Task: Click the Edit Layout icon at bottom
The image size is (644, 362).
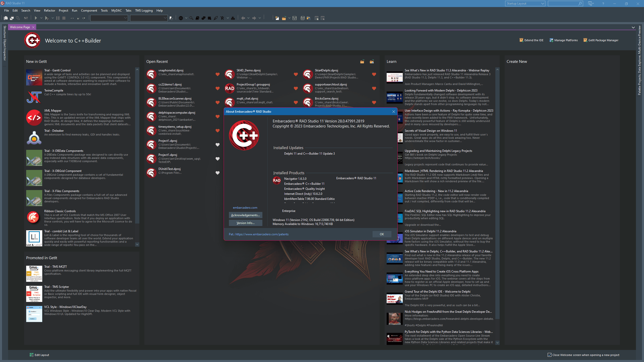Action: [x=31, y=355]
